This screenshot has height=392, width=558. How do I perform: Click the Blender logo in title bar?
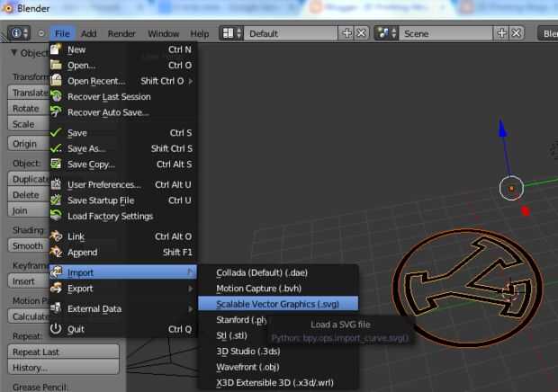coord(7,8)
